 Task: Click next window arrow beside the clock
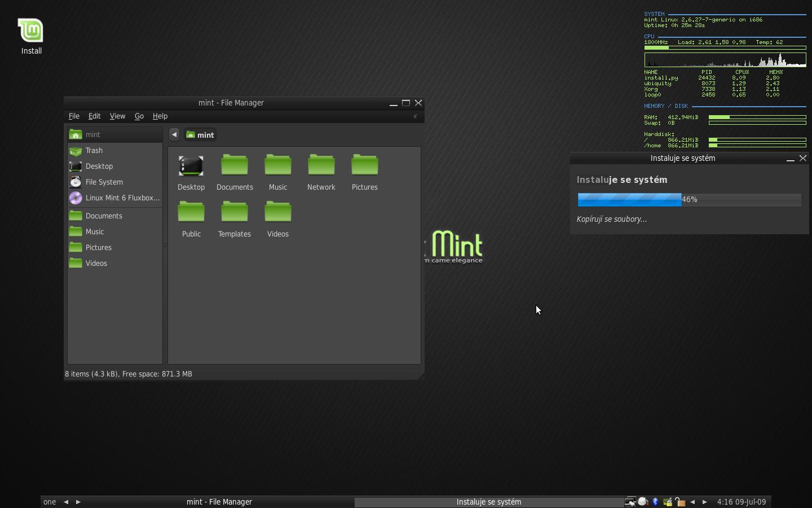705,502
